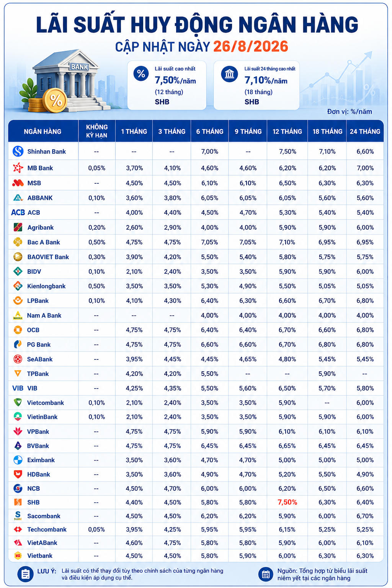Image resolution: width=392 pixels, height=588 pixels.
Task: Click the percent icon in highest rate card
Action: click(x=141, y=73)
